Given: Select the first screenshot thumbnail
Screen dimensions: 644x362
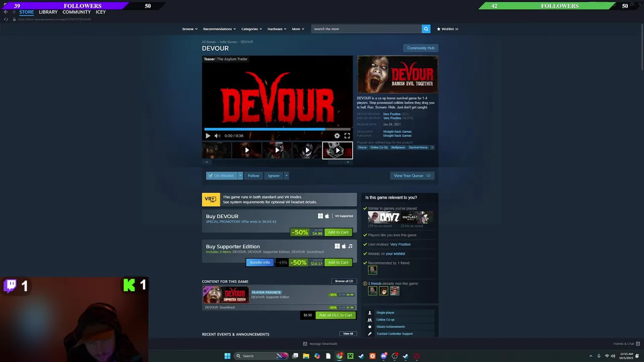Looking at the screenshot, I should pos(217,150).
